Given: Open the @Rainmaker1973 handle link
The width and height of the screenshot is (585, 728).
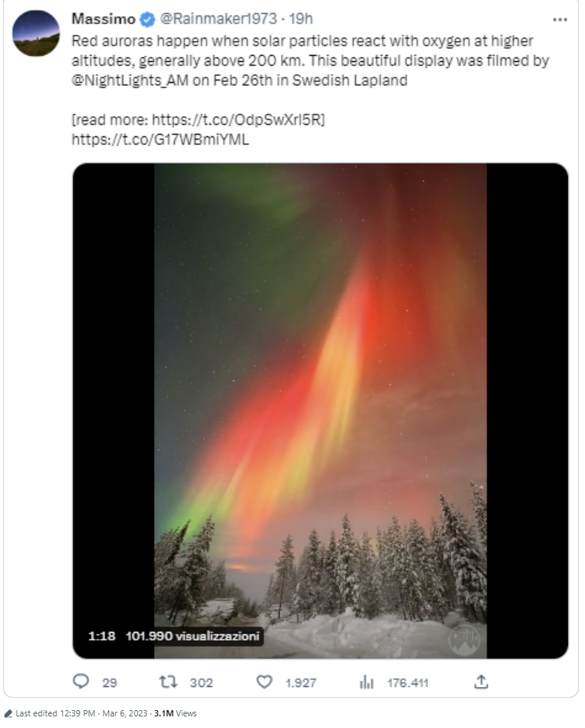Looking at the screenshot, I should 218,19.
